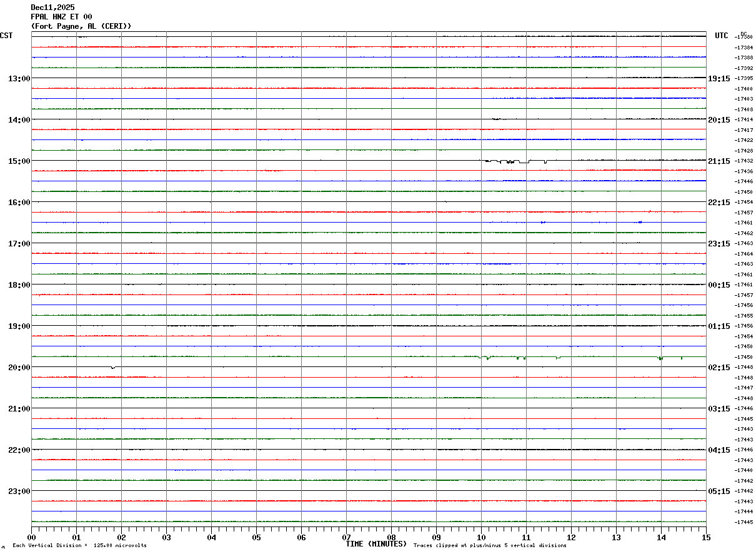Select the 20:00 CST time label
This screenshot has width=756, height=554.
19,367
